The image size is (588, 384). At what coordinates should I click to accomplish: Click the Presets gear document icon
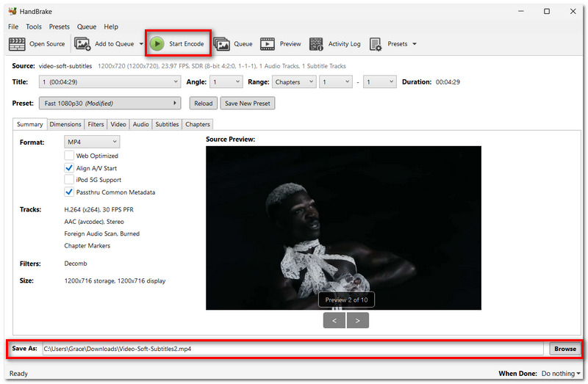pyautogui.click(x=376, y=44)
